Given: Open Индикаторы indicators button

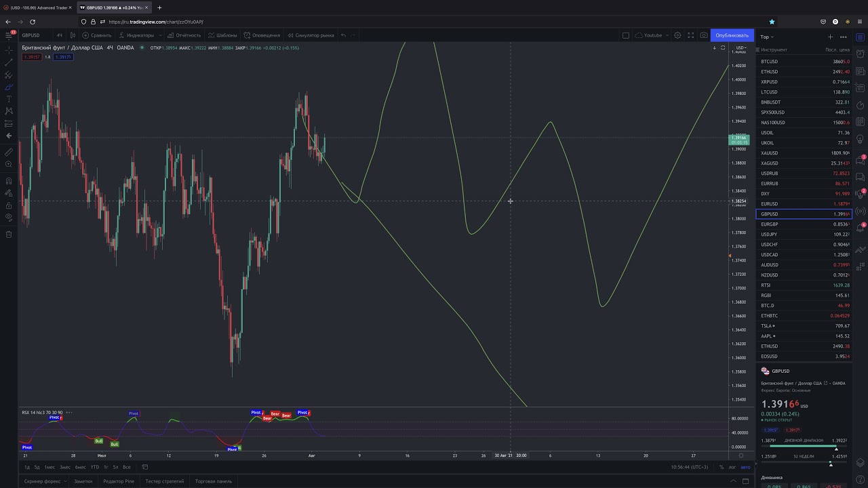Looking at the screenshot, I should [136, 35].
